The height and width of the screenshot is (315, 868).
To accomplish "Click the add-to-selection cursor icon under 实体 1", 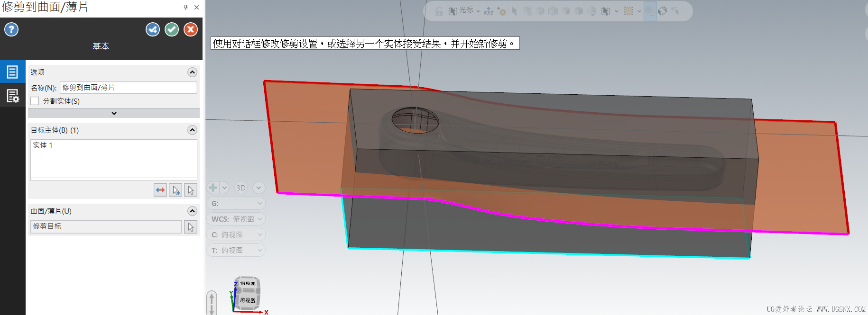I will point(176,190).
